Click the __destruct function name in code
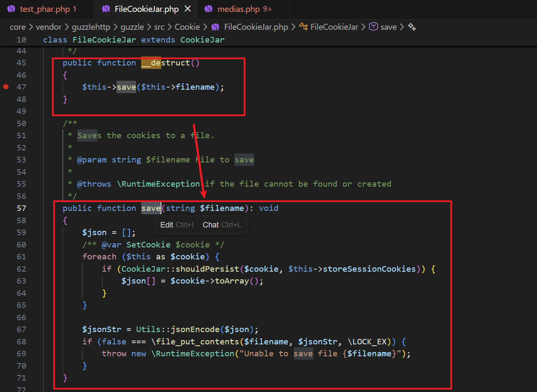 (x=166, y=63)
